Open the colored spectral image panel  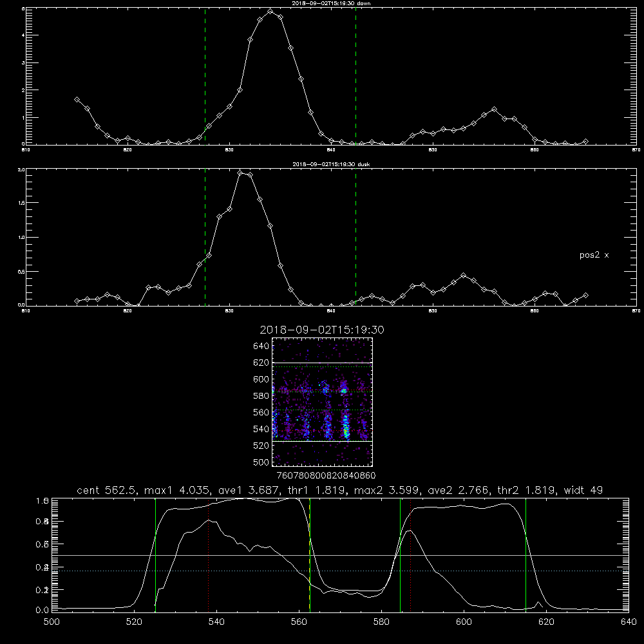[x=323, y=402]
